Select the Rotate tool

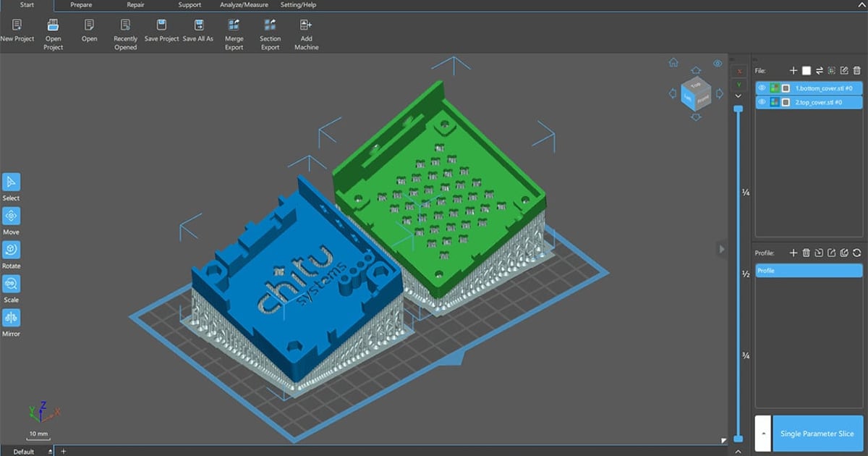coord(12,250)
